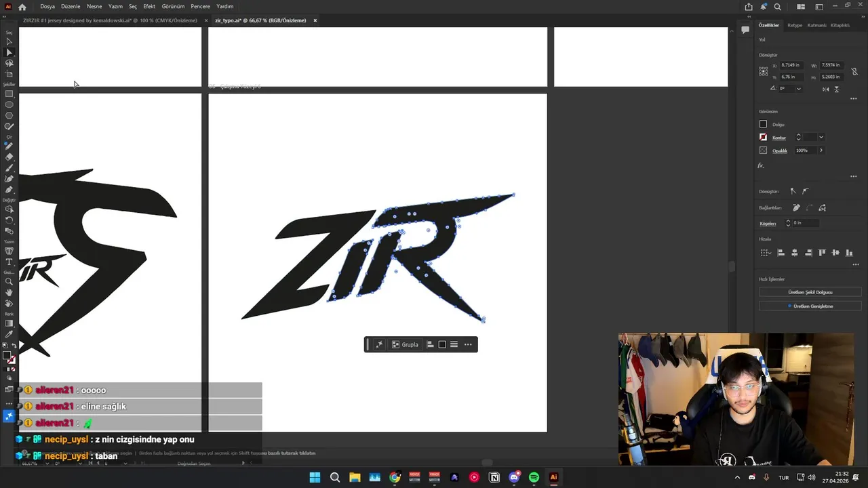The image size is (868, 488).
Task: Click Vertical Align Bottom in Hizala
Action: pos(849,253)
